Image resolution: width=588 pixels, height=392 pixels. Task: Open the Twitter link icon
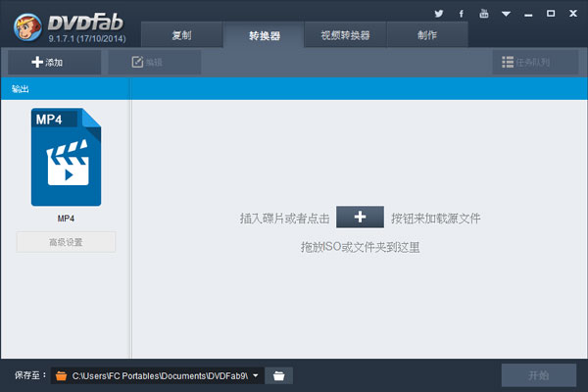[438, 14]
